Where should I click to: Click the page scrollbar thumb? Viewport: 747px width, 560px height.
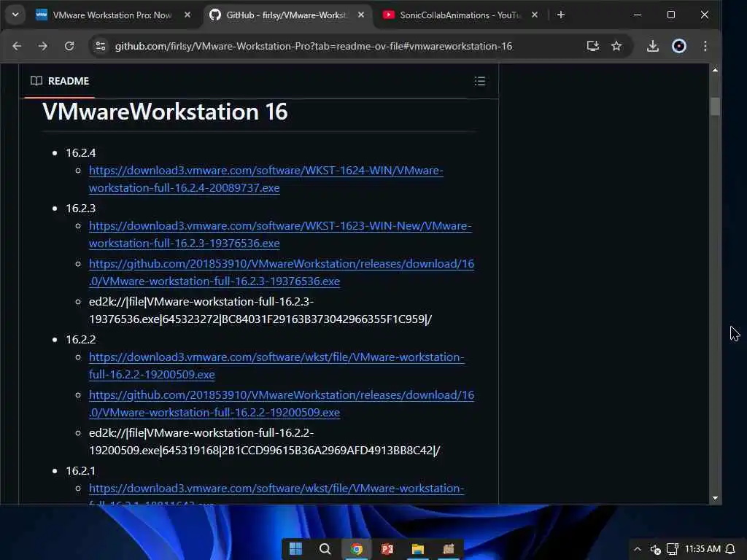[x=715, y=106]
